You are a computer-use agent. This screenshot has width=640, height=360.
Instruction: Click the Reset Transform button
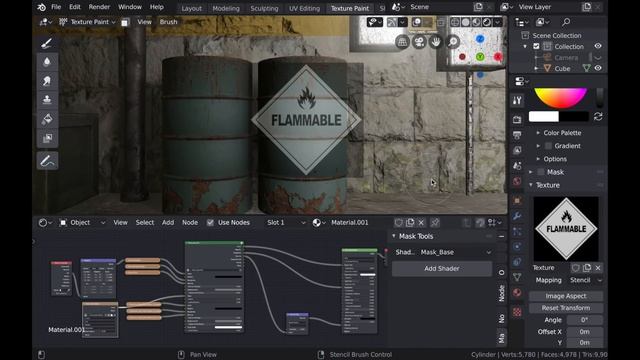[566, 308]
